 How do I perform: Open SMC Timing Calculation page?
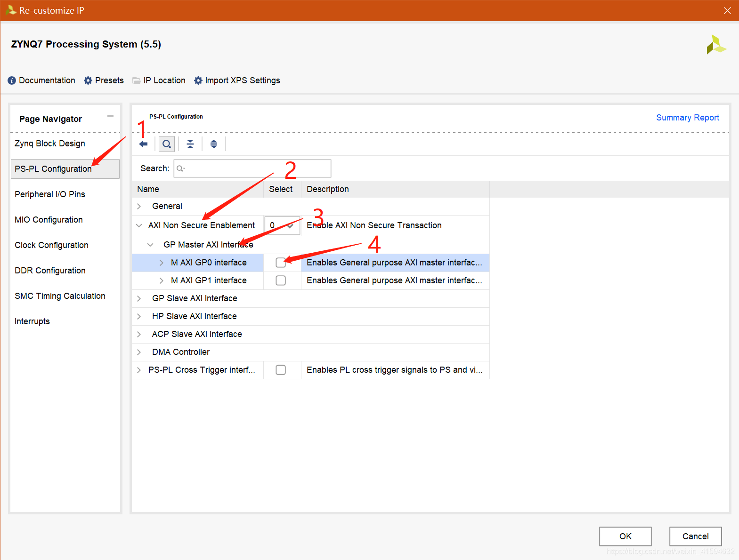(60, 296)
